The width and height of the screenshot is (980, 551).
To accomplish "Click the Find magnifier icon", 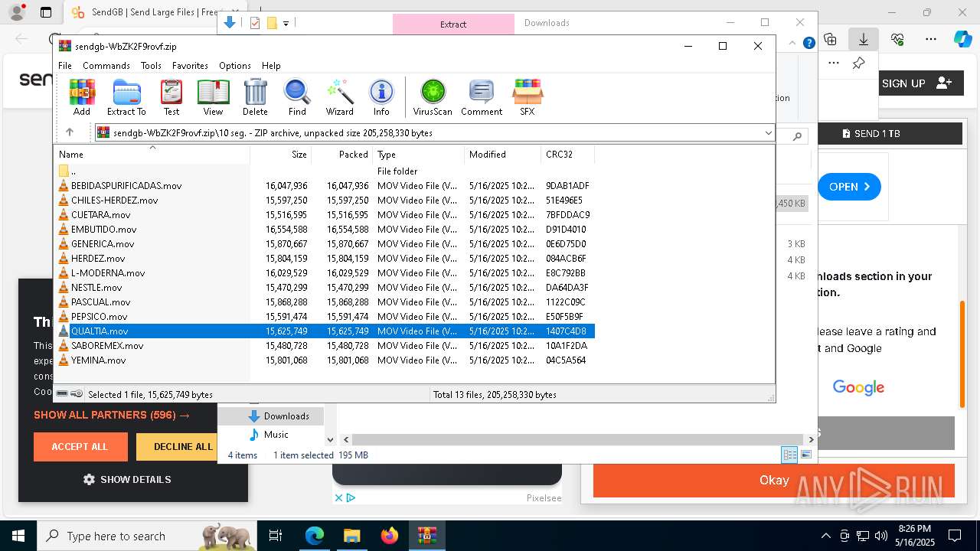I will 297,97.
